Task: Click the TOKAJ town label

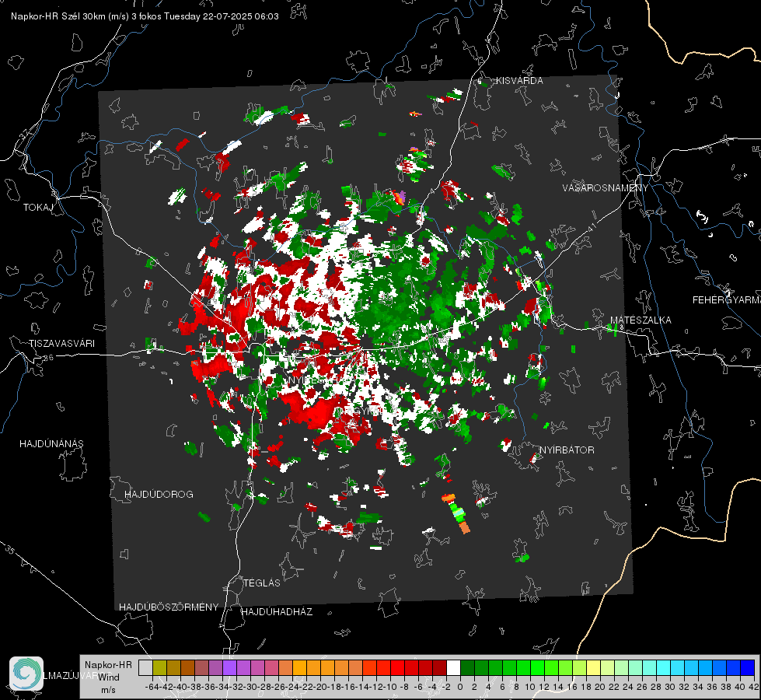Action: 38,208
